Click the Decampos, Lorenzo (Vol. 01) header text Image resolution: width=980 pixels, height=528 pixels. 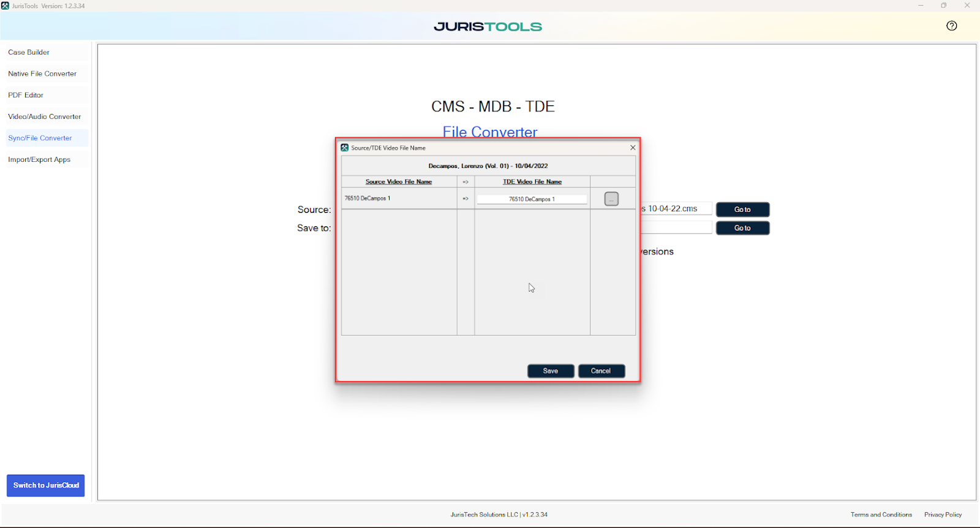[x=488, y=166]
